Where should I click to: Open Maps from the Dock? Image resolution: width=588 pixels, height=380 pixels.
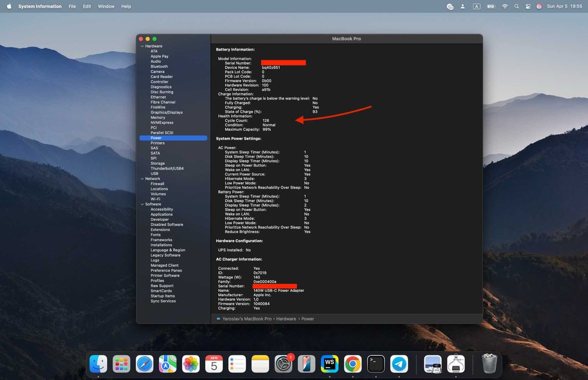pyautogui.click(x=168, y=364)
